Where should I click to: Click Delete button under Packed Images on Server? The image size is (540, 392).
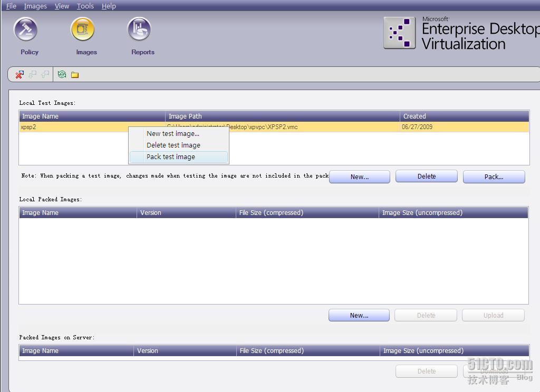pyautogui.click(x=427, y=371)
